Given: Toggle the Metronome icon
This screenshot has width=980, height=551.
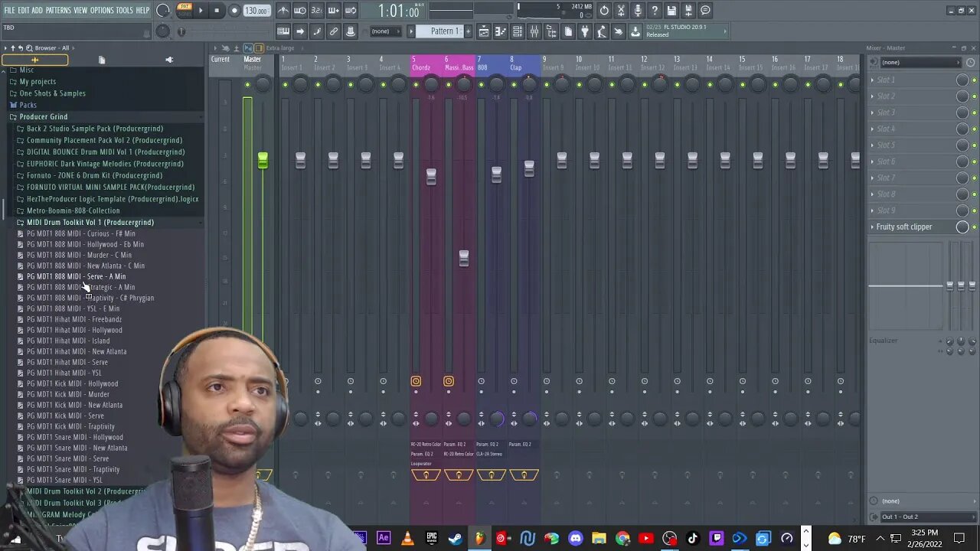Looking at the screenshot, I should (x=283, y=11).
